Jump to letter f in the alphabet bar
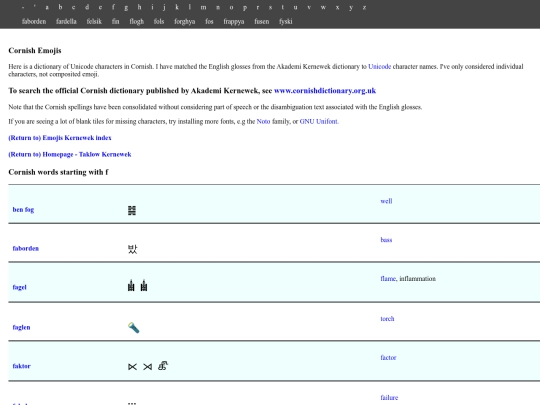The width and height of the screenshot is (540, 405). 113,7
